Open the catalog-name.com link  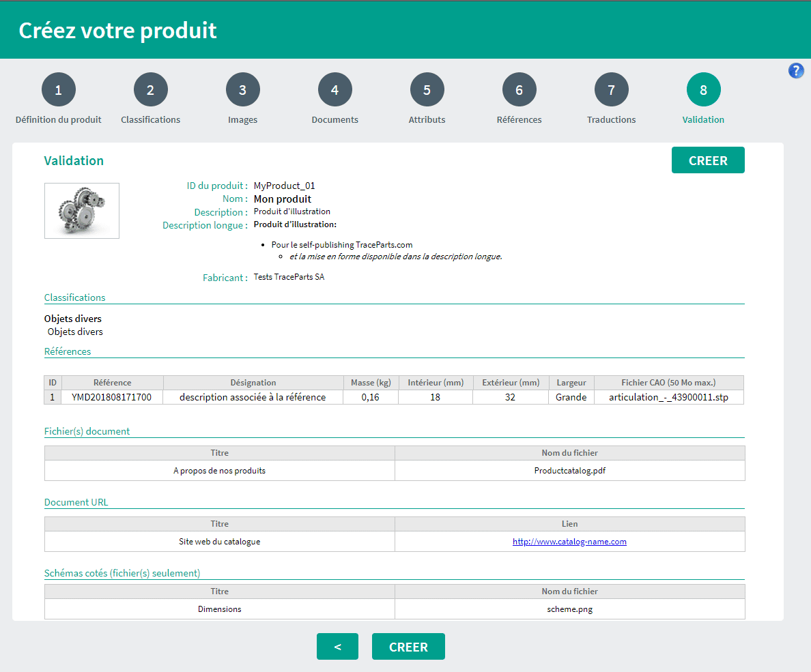click(569, 542)
